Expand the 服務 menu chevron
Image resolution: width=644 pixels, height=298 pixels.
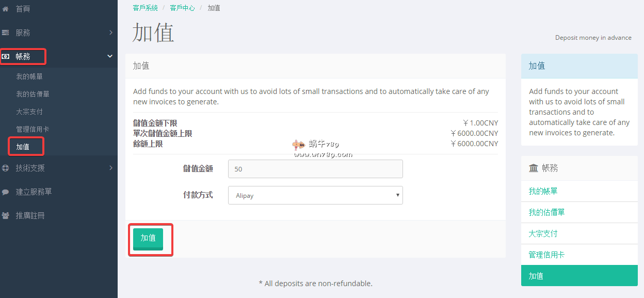[110, 33]
